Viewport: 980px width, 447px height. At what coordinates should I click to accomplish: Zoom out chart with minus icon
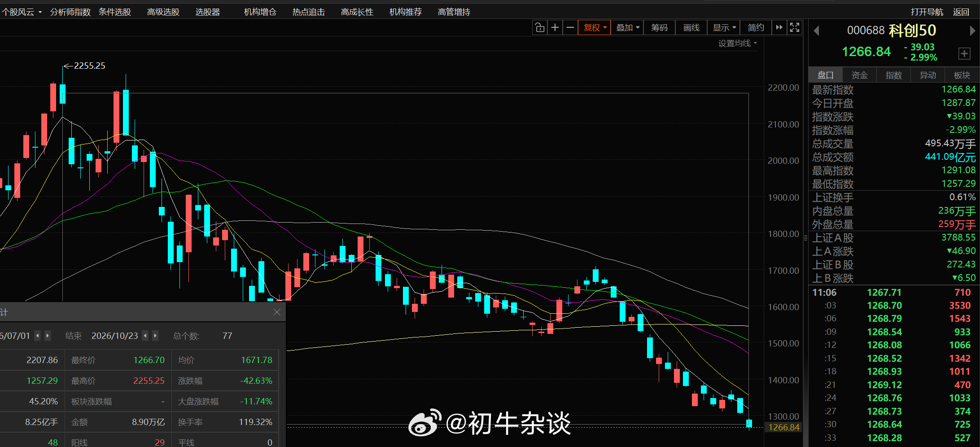[570, 28]
